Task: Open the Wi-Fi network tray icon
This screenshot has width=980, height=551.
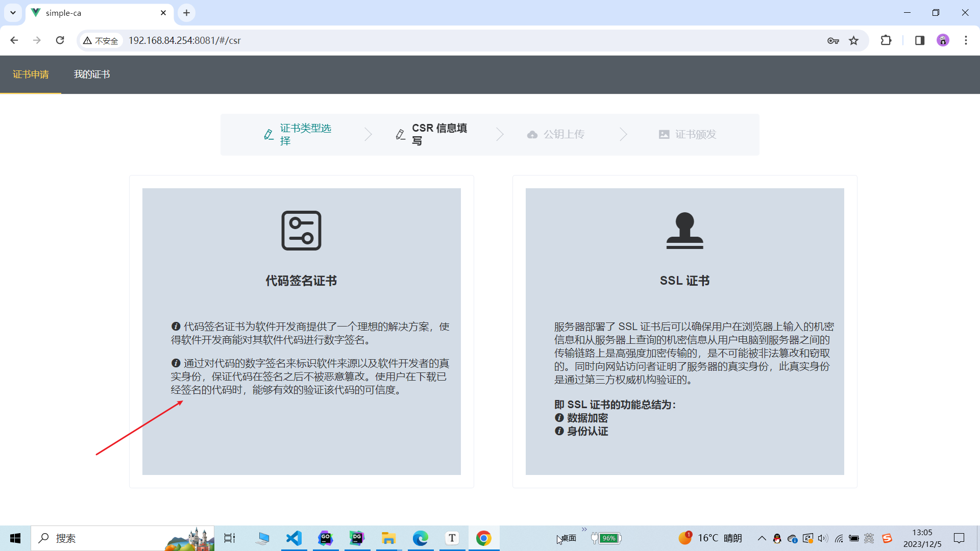Action: (x=839, y=538)
